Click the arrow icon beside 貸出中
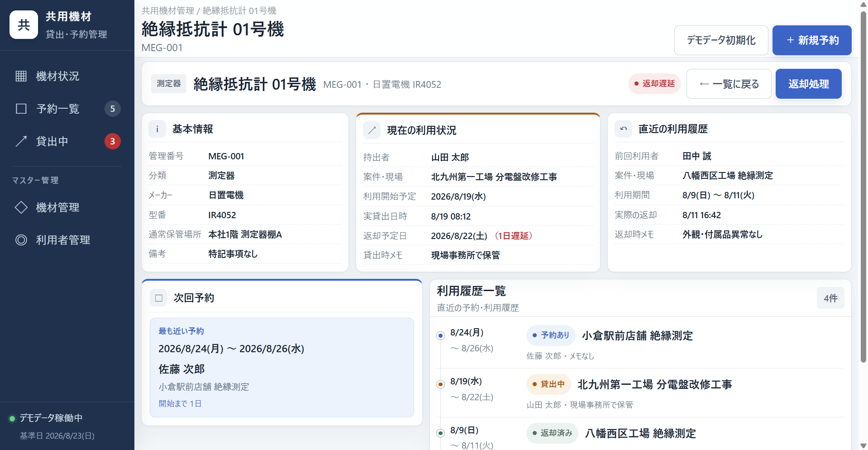This screenshot has width=868, height=450. (21, 141)
